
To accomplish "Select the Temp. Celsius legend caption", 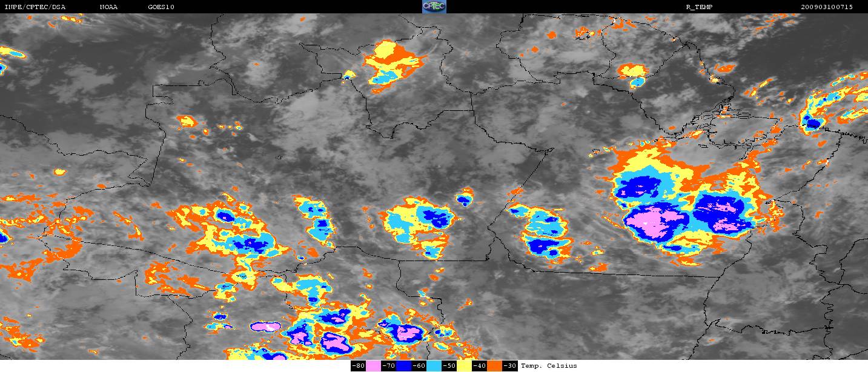I will coord(549,366).
